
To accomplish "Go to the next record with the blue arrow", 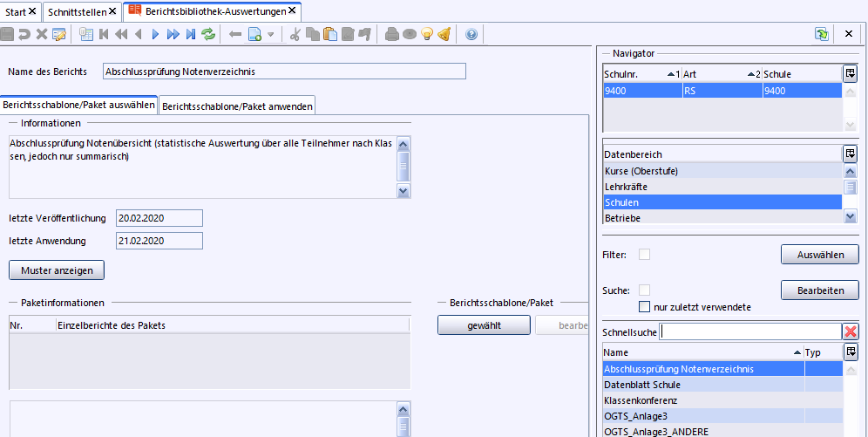I will pos(155,34).
